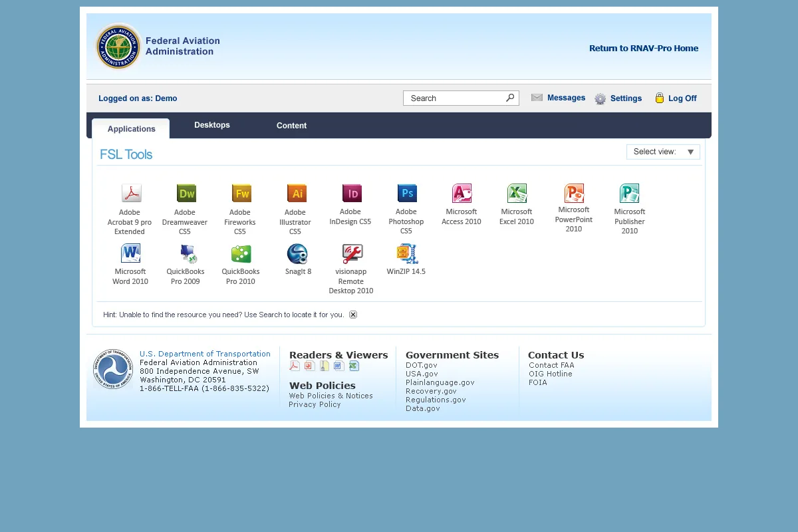Open the PDF reader icon in footer
This screenshot has height=532, width=798.
point(295,366)
